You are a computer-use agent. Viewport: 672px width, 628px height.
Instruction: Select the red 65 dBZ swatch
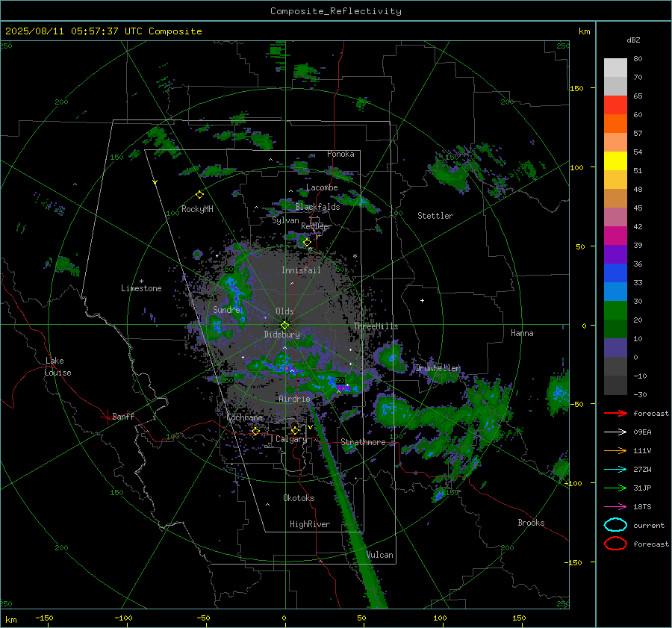pos(615,105)
